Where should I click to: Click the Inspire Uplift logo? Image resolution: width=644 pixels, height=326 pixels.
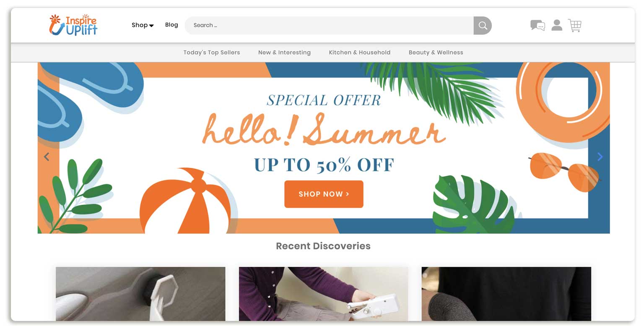73,25
